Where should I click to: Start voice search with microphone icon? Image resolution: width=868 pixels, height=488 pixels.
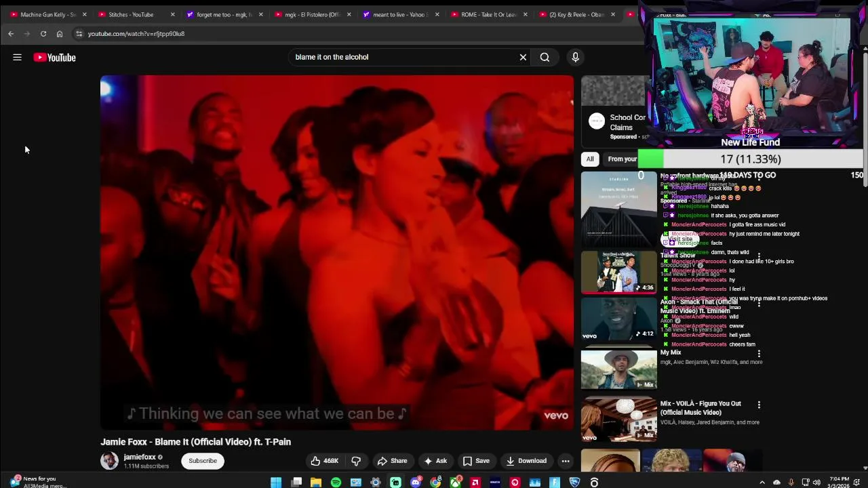pyautogui.click(x=575, y=57)
